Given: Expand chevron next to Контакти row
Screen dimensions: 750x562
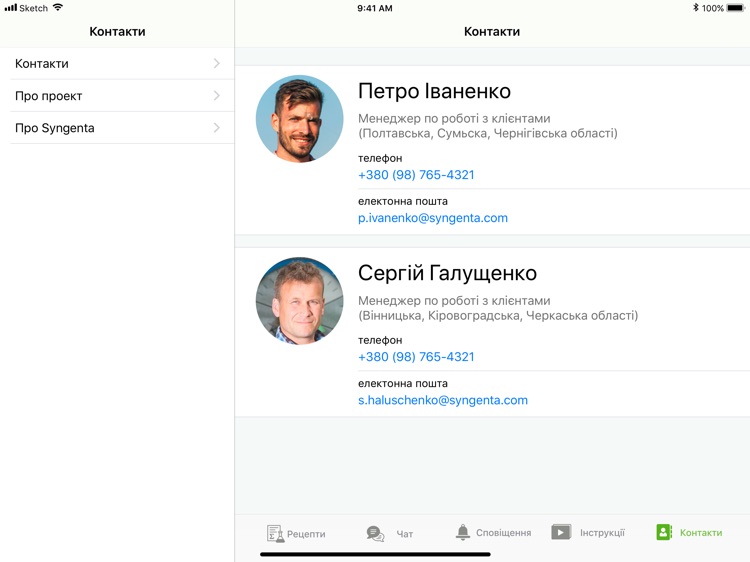Looking at the screenshot, I should (217, 64).
